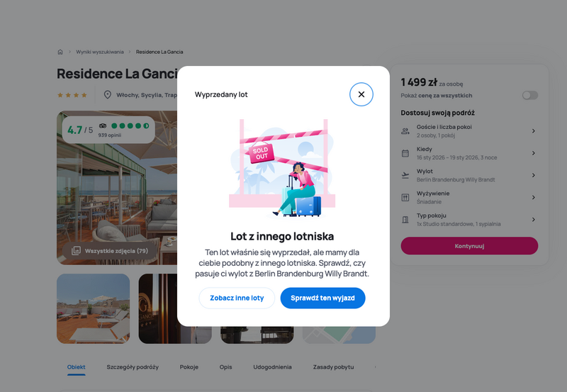
Task: Click the airplane takeoff icon beside Wylot
Action: pyautogui.click(x=405, y=175)
